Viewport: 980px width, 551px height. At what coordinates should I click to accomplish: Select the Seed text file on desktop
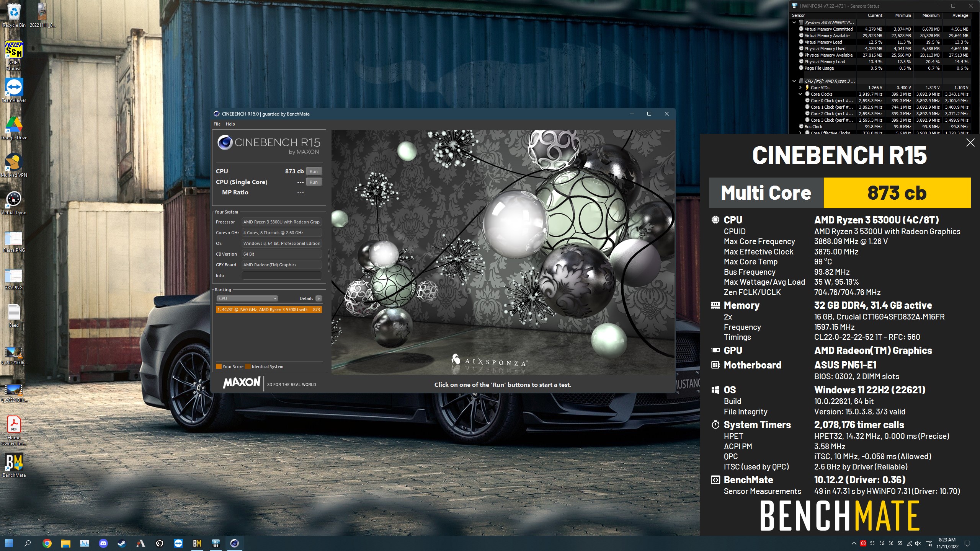(x=14, y=316)
